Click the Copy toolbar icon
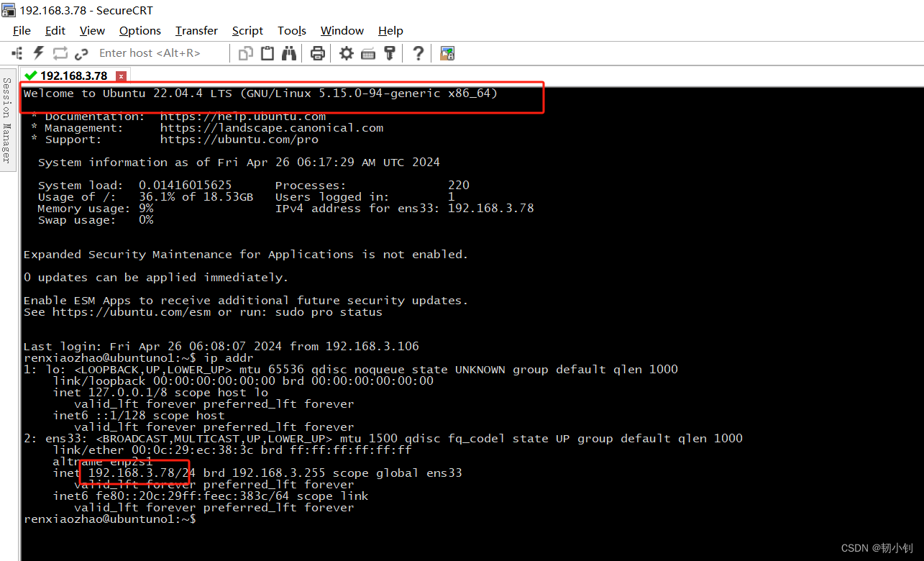The image size is (924, 561). coord(245,53)
